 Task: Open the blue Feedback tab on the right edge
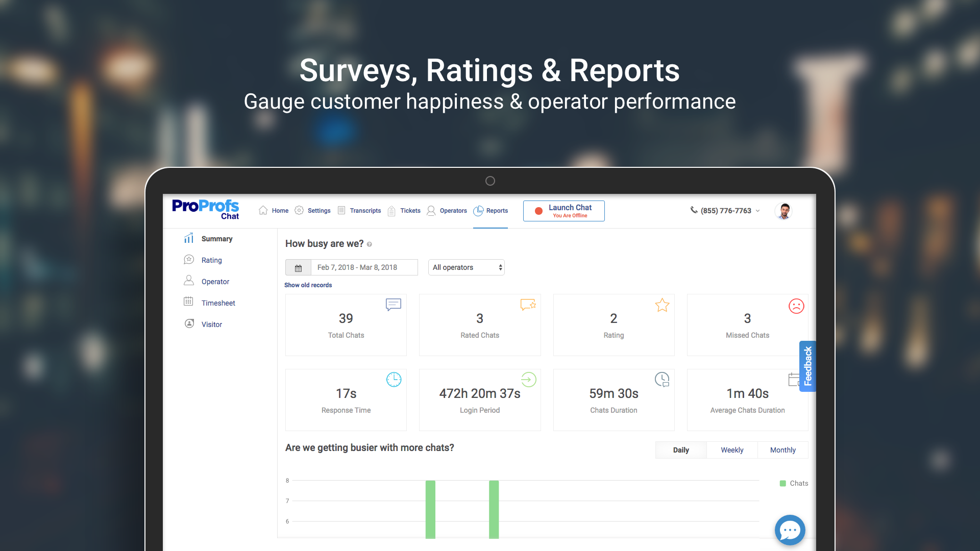tap(807, 366)
